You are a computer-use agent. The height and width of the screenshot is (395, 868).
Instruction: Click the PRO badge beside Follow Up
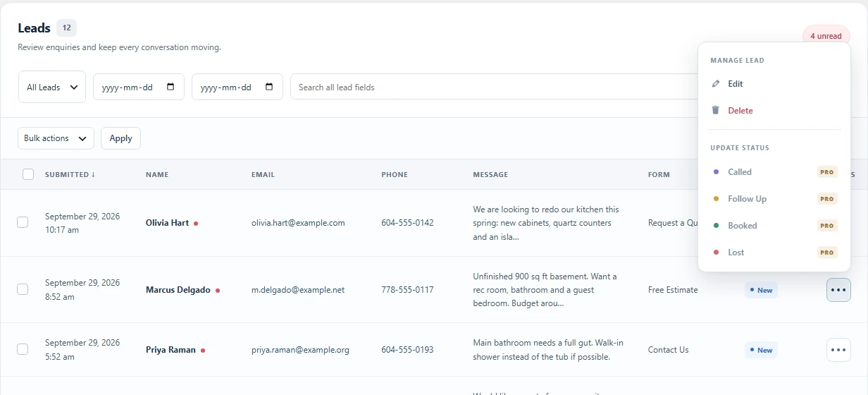(827, 199)
